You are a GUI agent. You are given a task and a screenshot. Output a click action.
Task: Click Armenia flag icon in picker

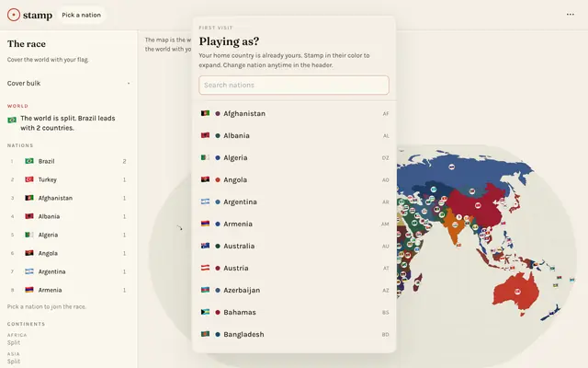[205, 224]
